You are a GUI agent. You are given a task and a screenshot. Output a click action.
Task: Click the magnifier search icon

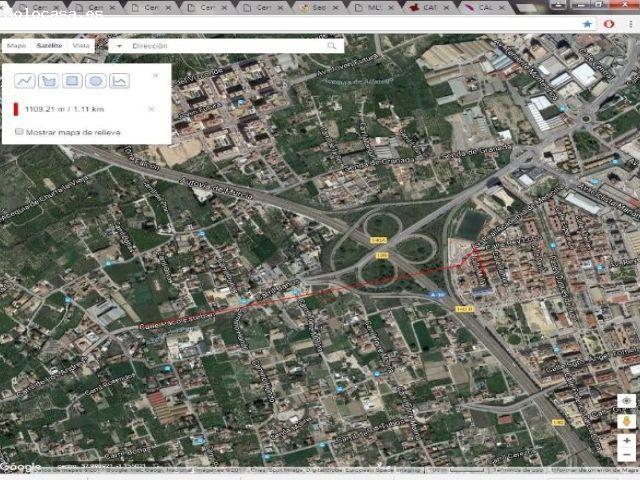tap(332, 46)
